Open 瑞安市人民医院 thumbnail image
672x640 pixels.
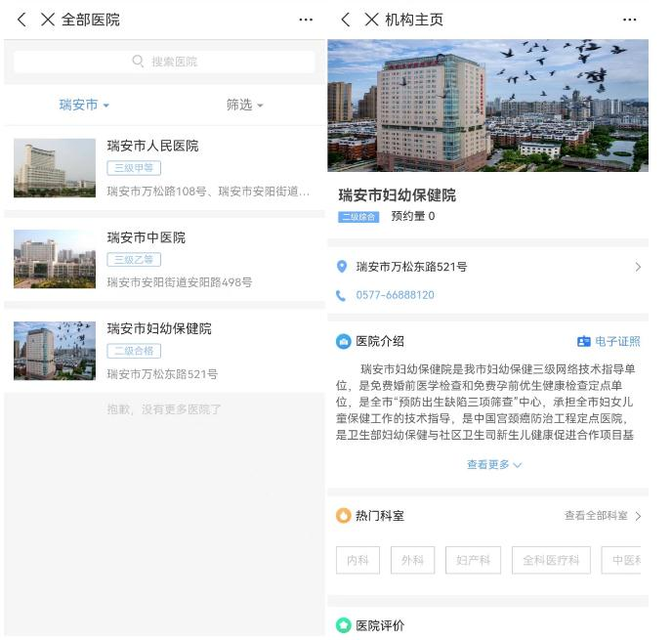click(x=55, y=167)
